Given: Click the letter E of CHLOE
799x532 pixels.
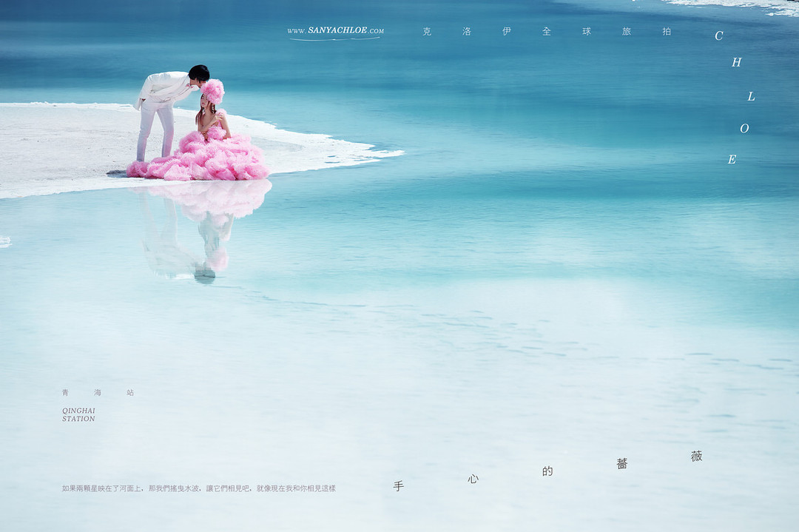Looking at the screenshot, I should [x=732, y=159].
